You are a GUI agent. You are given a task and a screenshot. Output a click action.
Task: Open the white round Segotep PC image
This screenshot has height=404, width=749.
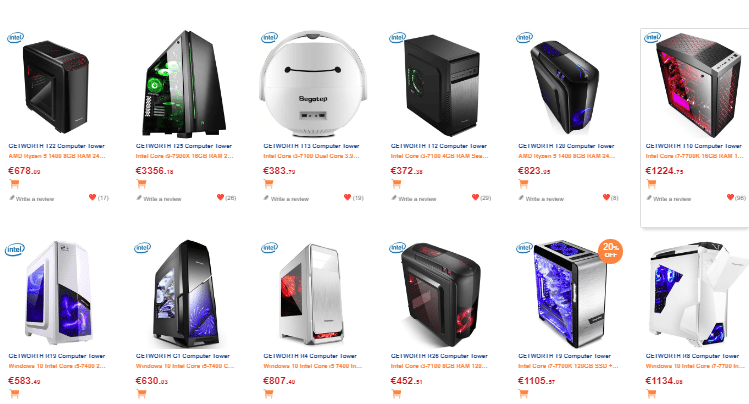click(x=313, y=84)
